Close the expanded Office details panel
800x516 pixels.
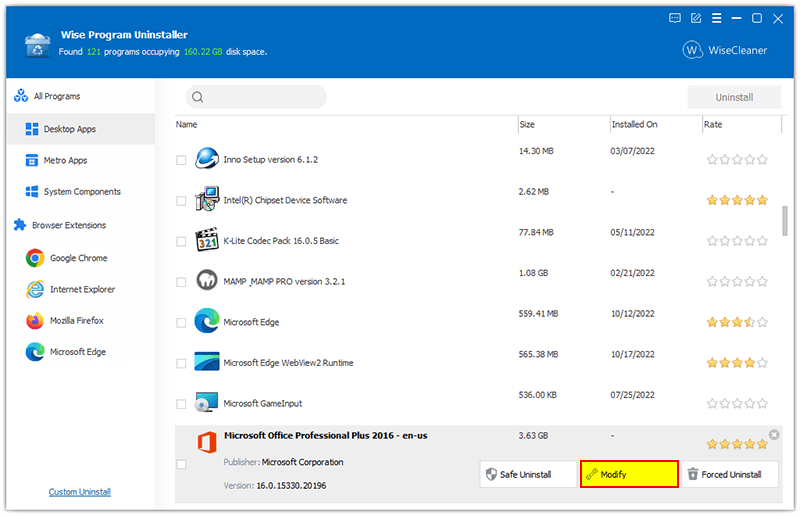click(x=774, y=435)
